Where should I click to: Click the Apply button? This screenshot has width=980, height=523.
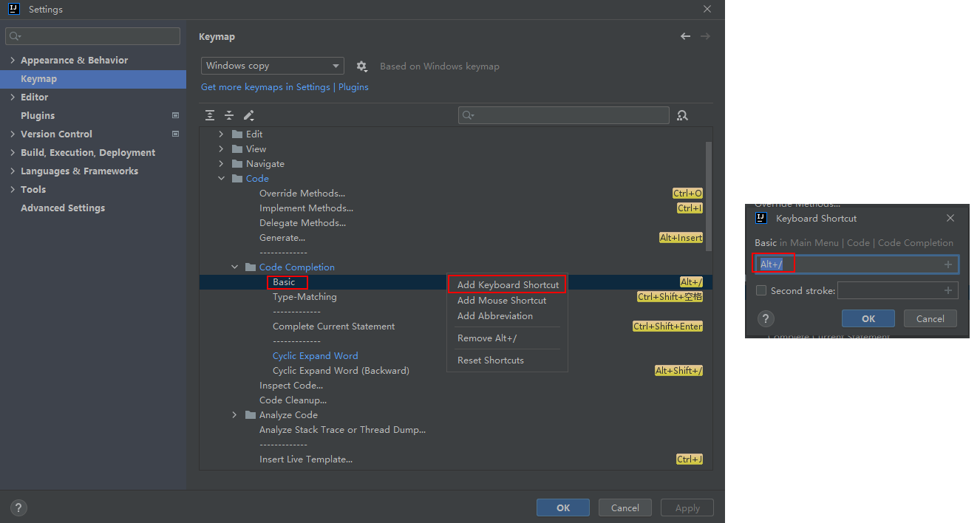point(687,507)
